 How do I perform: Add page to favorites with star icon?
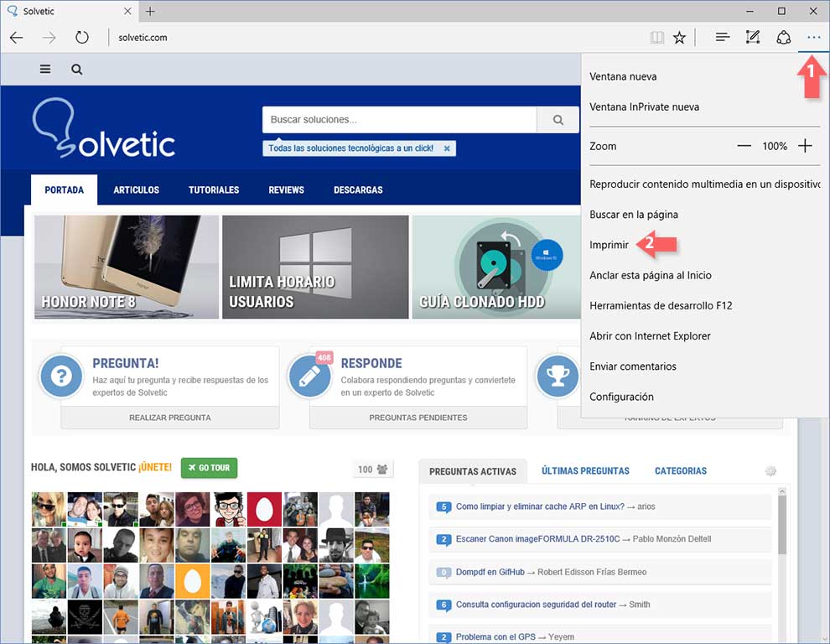click(679, 38)
